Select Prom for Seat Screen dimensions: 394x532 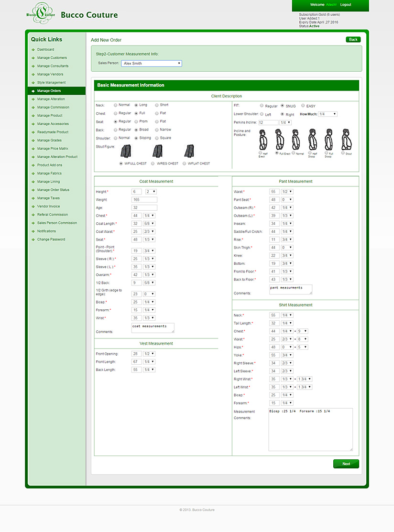(136, 121)
